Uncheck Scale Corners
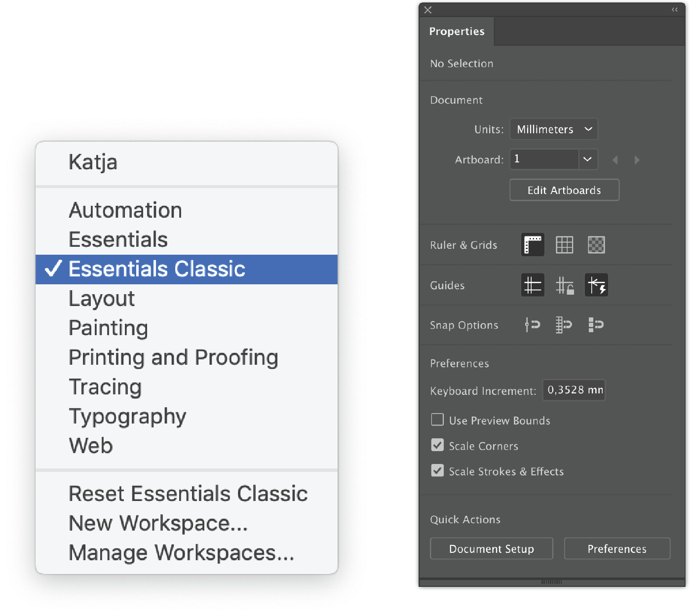Viewport: 691px width, 616px height. (x=437, y=445)
